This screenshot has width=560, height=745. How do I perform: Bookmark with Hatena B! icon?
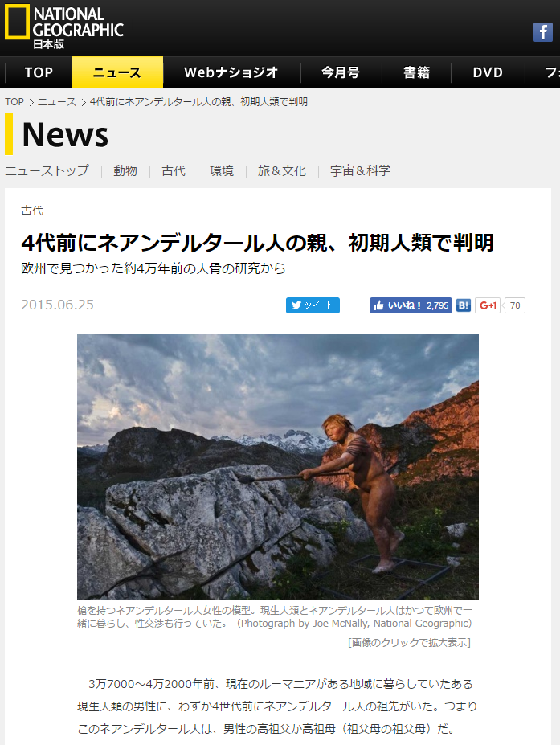click(x=464, y=305)
